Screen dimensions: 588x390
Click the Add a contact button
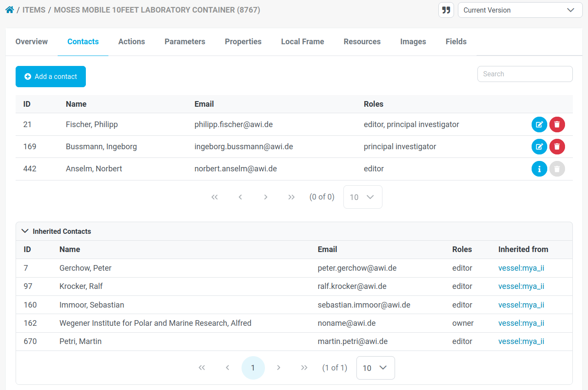coord(51,76)
